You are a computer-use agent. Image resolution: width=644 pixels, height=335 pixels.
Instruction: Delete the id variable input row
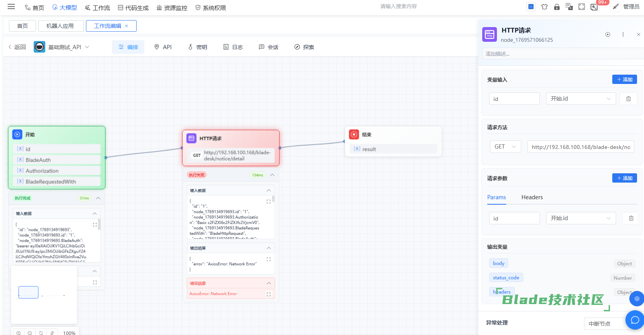(x=629, y=99)
